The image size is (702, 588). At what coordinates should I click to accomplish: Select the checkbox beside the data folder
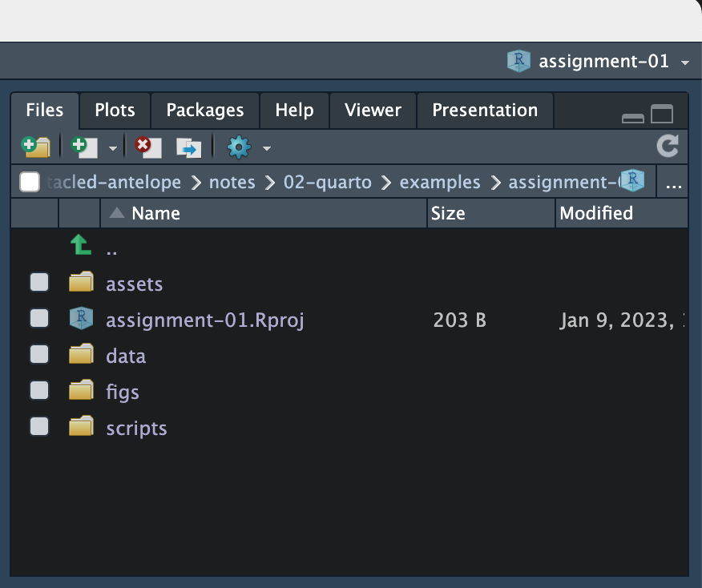pyautogui.click(x=38, y=354)
